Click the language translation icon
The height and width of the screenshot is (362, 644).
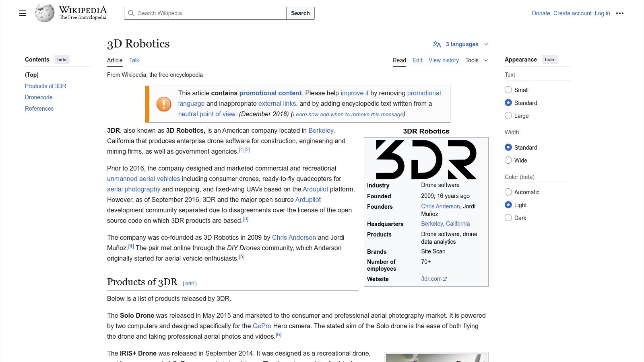click(437, 44)
